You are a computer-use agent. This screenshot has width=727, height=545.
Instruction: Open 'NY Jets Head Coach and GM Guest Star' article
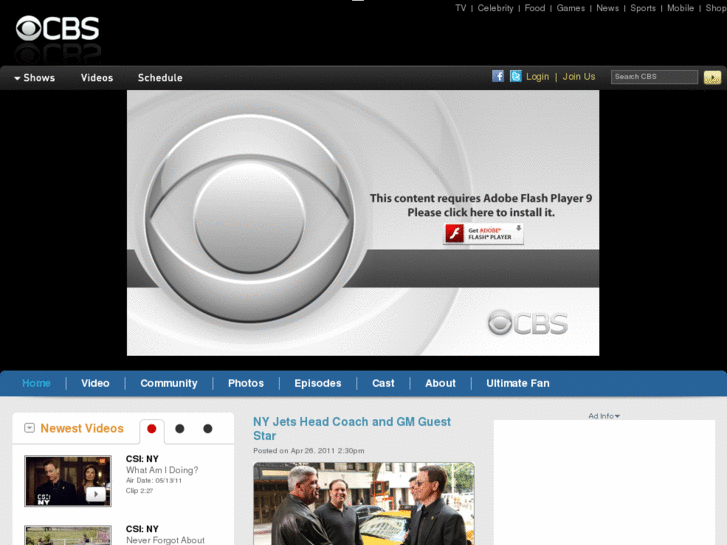[352, 429]
